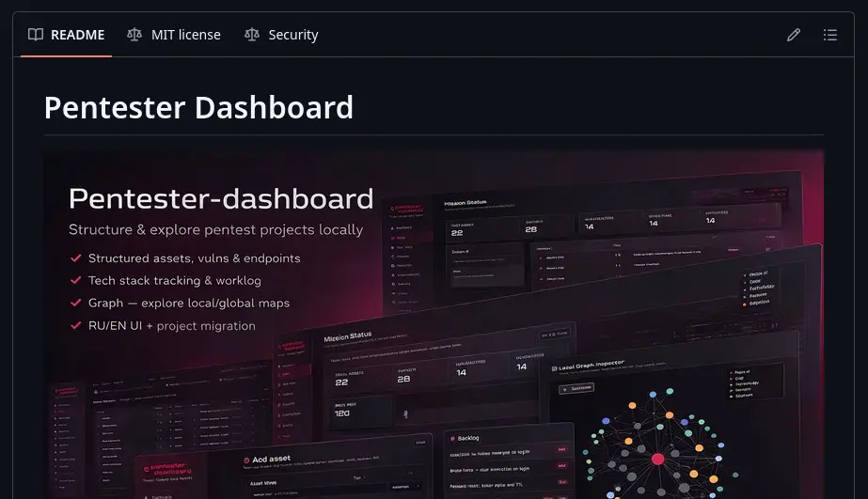Image resolution: width=868 pixels, height=499 pixels.
Task: Click the red center node of the graph
Action: [x=657, y=459]
